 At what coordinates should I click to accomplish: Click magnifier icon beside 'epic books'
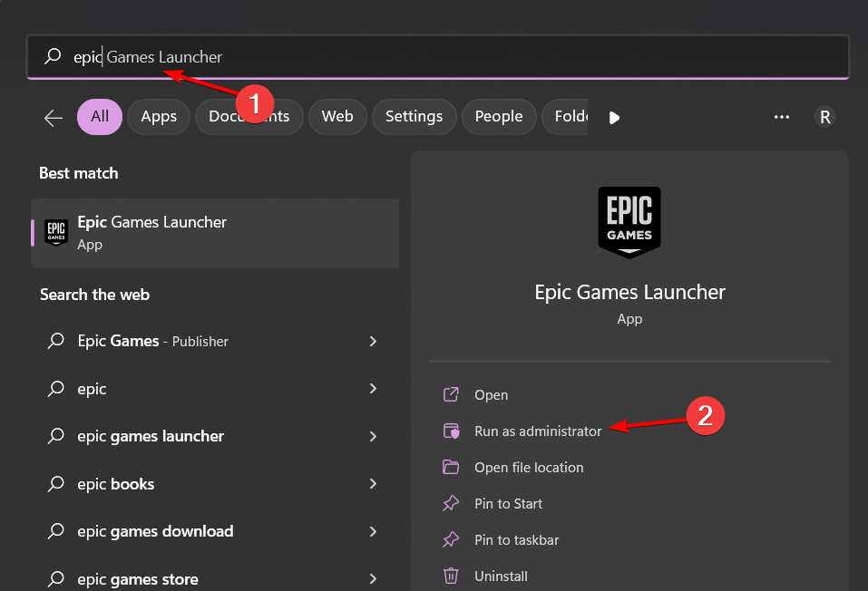(56, 483)
